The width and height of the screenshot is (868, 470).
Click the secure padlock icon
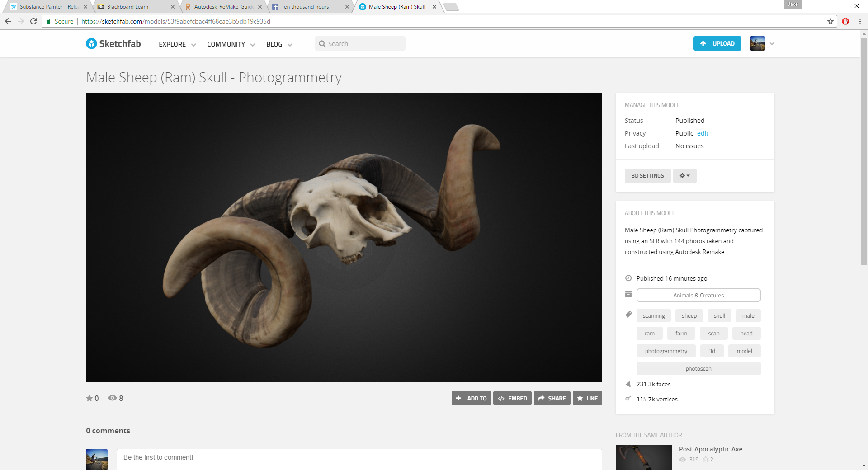point(48,21)
